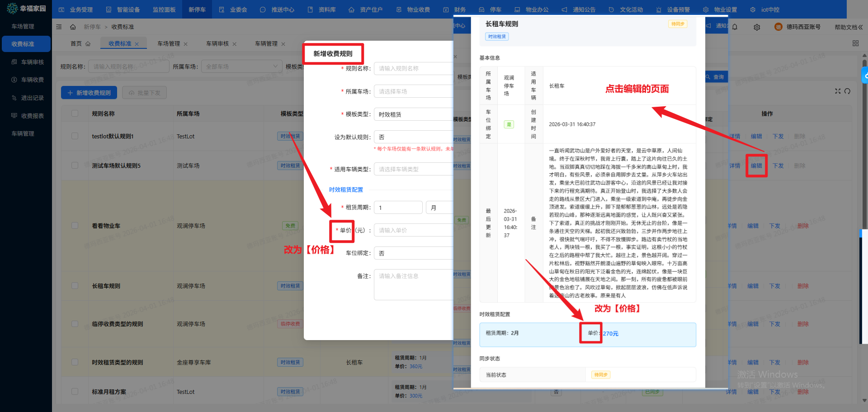Click the notification bell icon
Viewport: 868px width, 412px height.
point(735,27)
